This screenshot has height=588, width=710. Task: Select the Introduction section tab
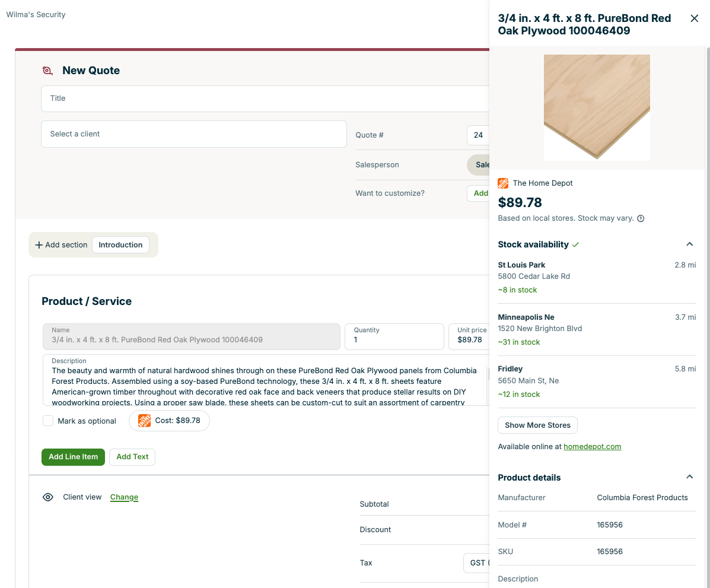click(x=120, y=245)
